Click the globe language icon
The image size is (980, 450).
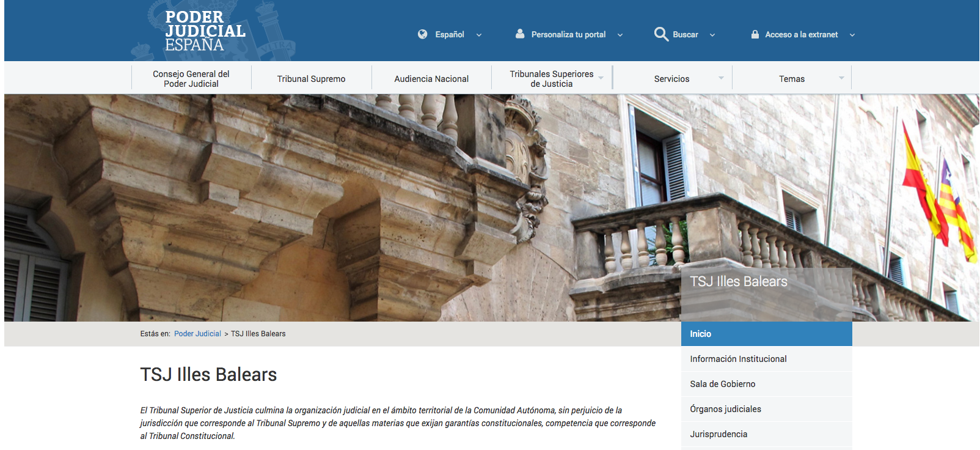tap(422, 34)
